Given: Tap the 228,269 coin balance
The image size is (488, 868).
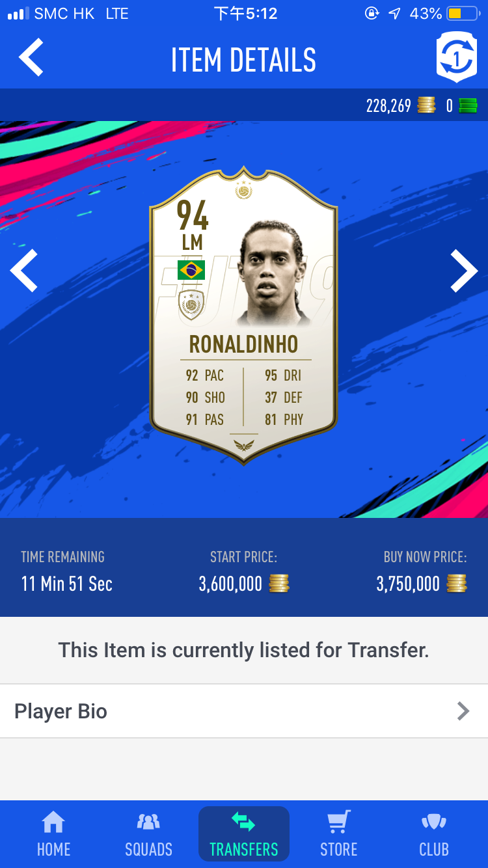Looking at the screenshot, I should point(388,105).
